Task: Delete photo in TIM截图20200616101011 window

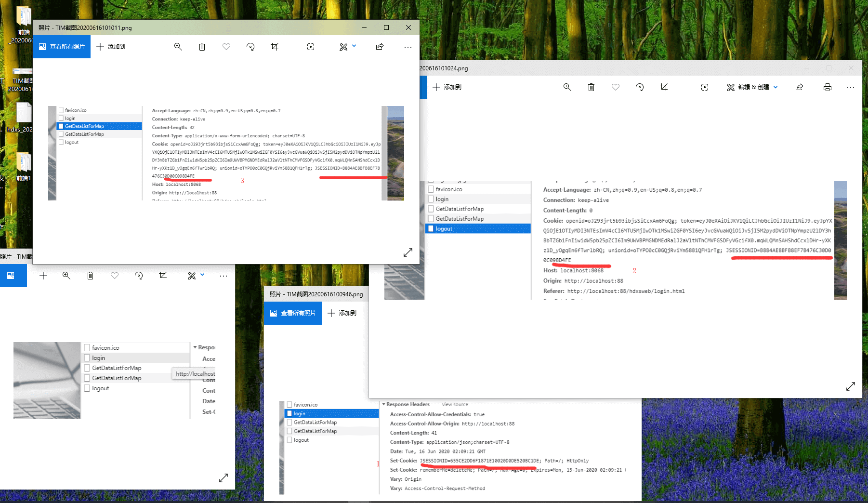Action: 202,47
